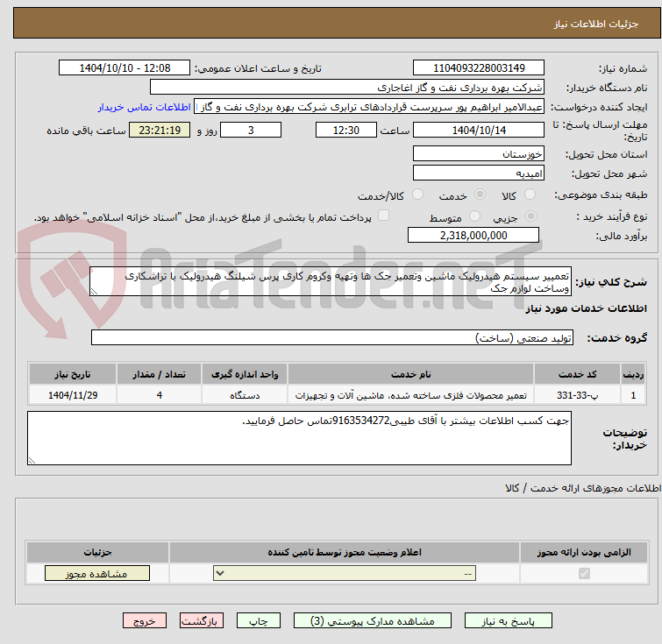Click the پاسخ به نیاز button
The image size is (662, 644).
click(x=509, y=621)
